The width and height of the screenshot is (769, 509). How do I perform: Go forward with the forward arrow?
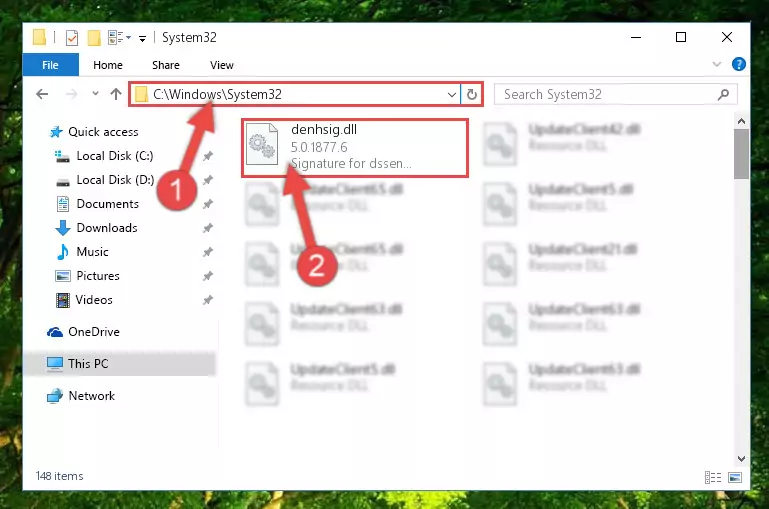click(x=72, y=94)
